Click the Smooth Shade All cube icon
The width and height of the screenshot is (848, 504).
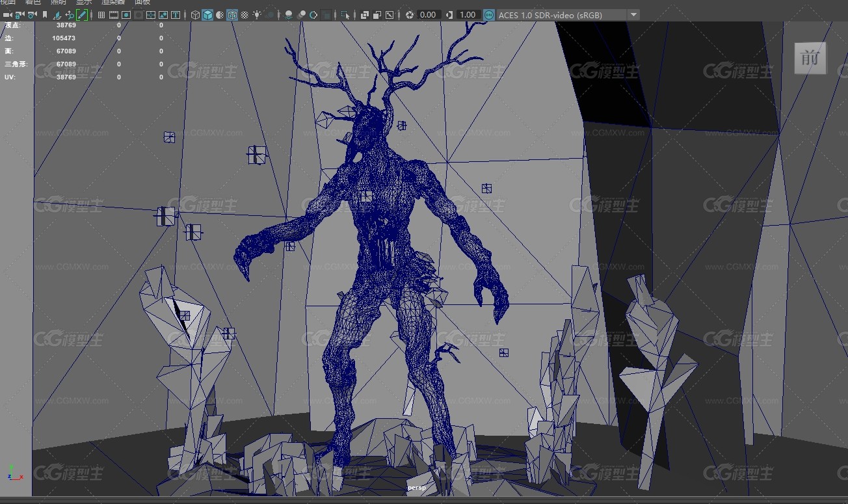point(207,15)
